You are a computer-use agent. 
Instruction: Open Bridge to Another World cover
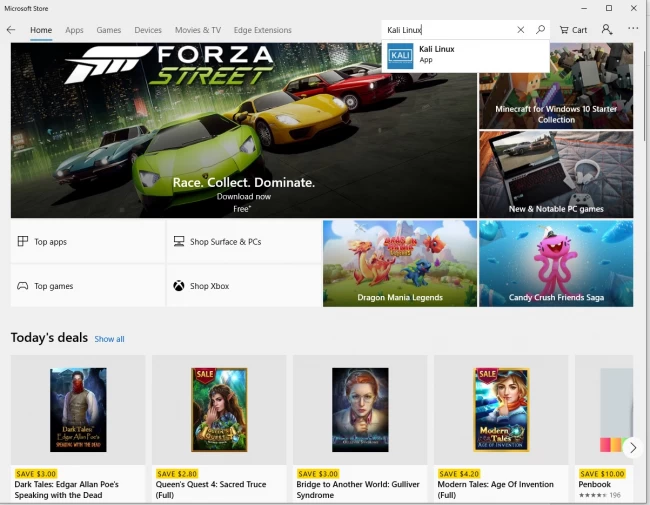tap(360, 410)
